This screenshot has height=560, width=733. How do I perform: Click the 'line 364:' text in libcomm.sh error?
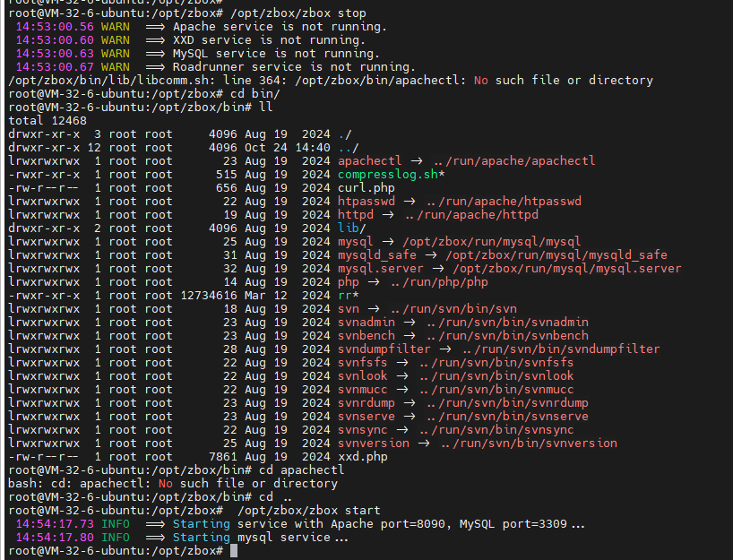click(254, 81)
